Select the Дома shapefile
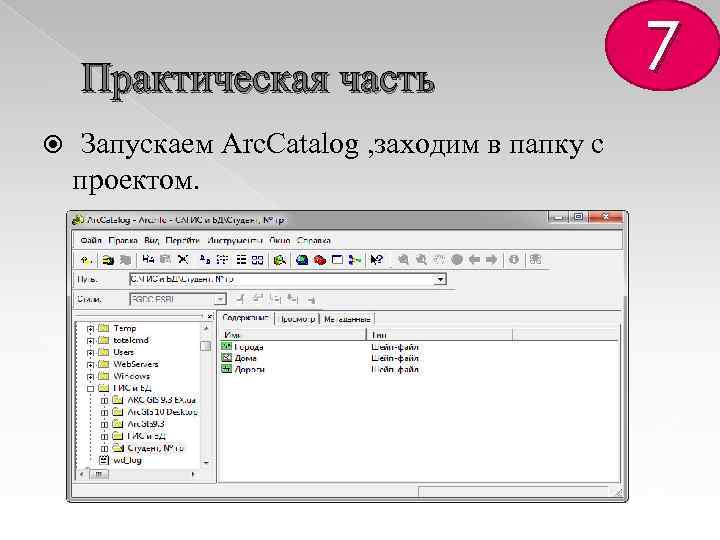 (239, 358)
